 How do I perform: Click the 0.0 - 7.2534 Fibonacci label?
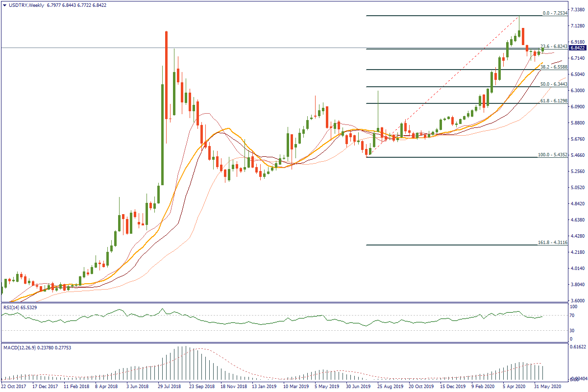coord(555,13)
